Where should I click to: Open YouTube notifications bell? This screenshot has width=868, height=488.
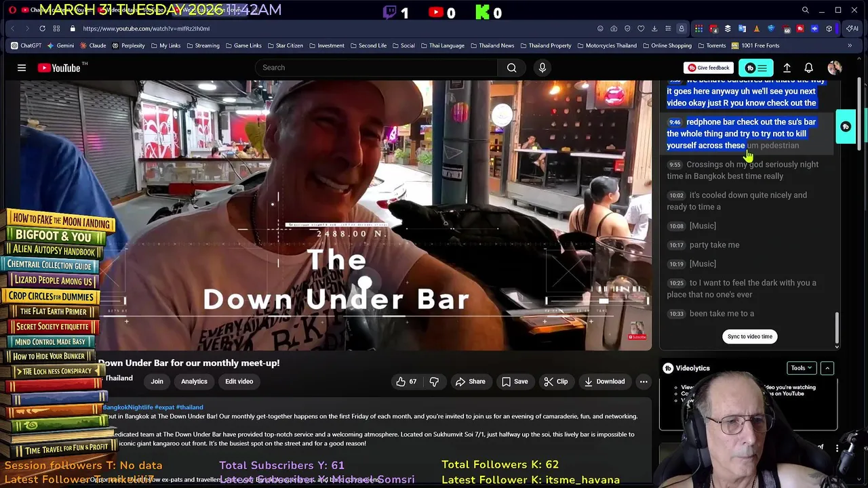[x=808, y=68]
